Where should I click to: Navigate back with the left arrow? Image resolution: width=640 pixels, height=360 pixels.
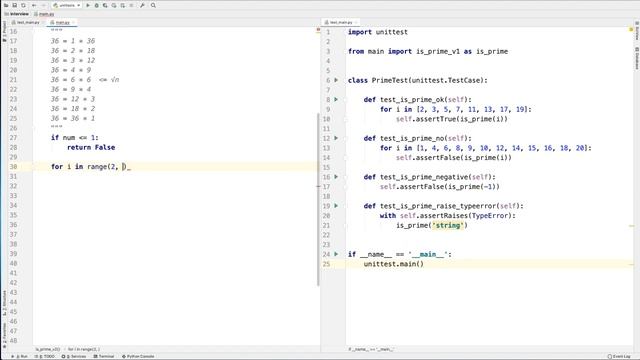[34, 5]
